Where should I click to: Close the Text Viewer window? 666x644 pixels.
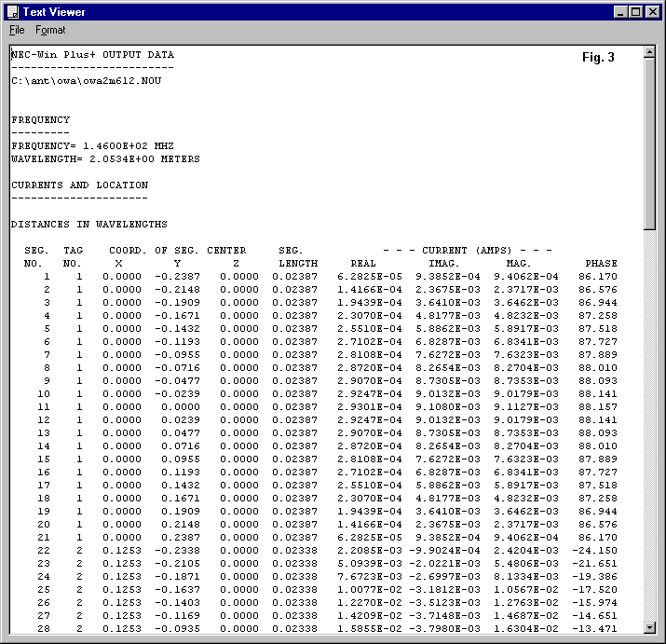pos(651,11)
